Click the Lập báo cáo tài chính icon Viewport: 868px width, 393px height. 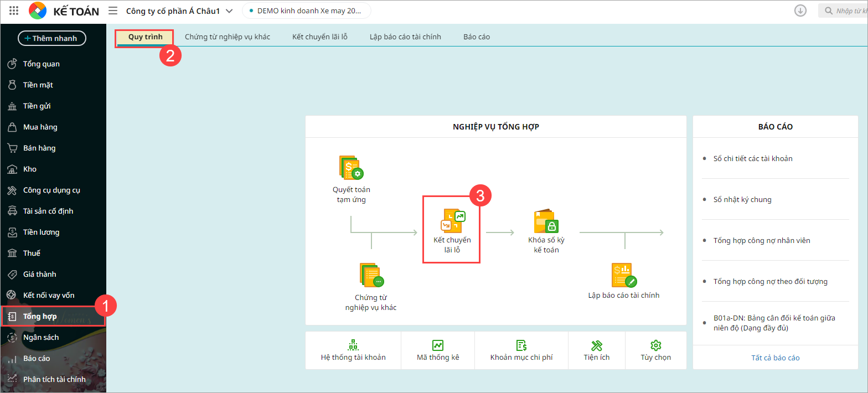pyautogui.click(x=624, y=275)
